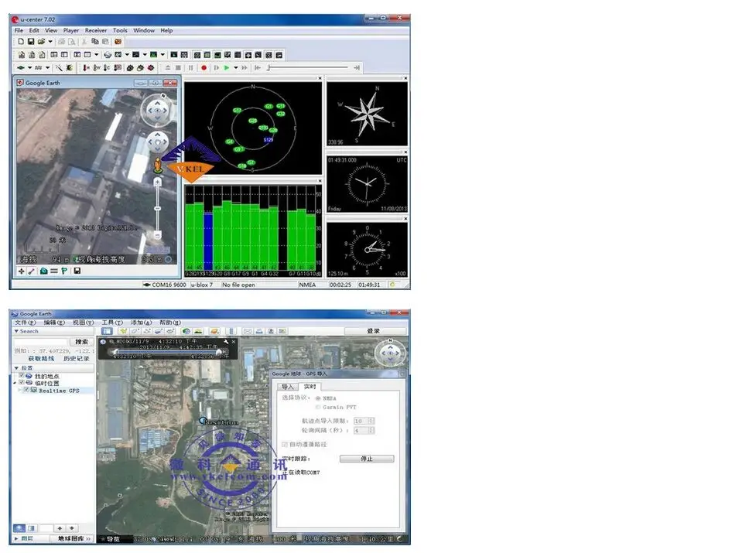The width and height of the screenshot is (756, 553).
Task: Switch to the 导入 tab in GPS dialog
Action: tap(287, 387)
